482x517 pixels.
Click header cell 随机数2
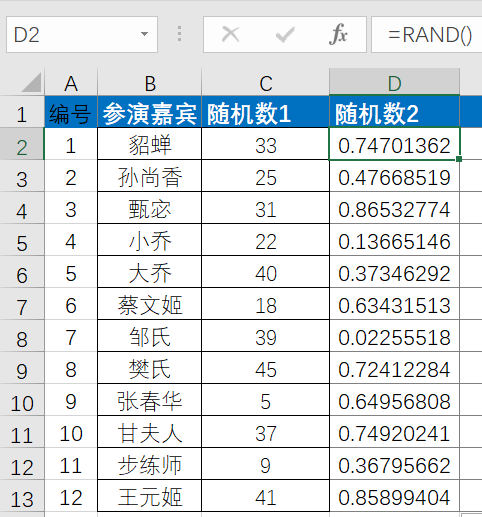pos(394,112)
